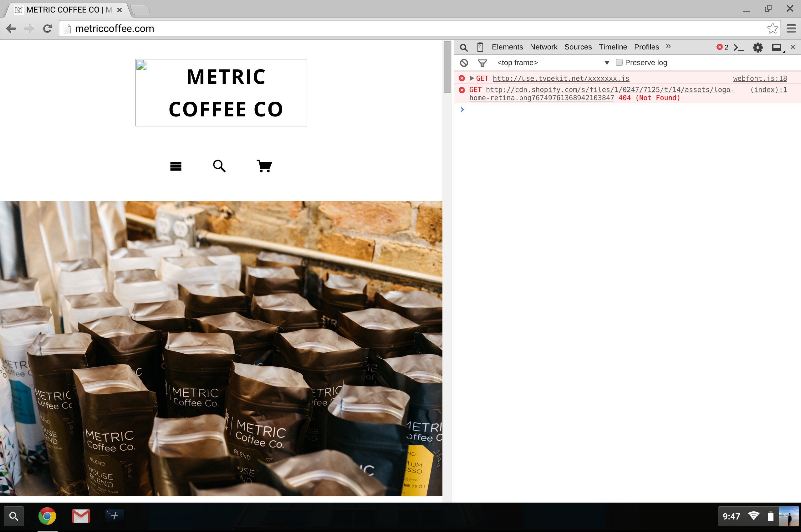Enable the Preserve log checkbox
801x532 pixels.
click(x=619, y=62)
